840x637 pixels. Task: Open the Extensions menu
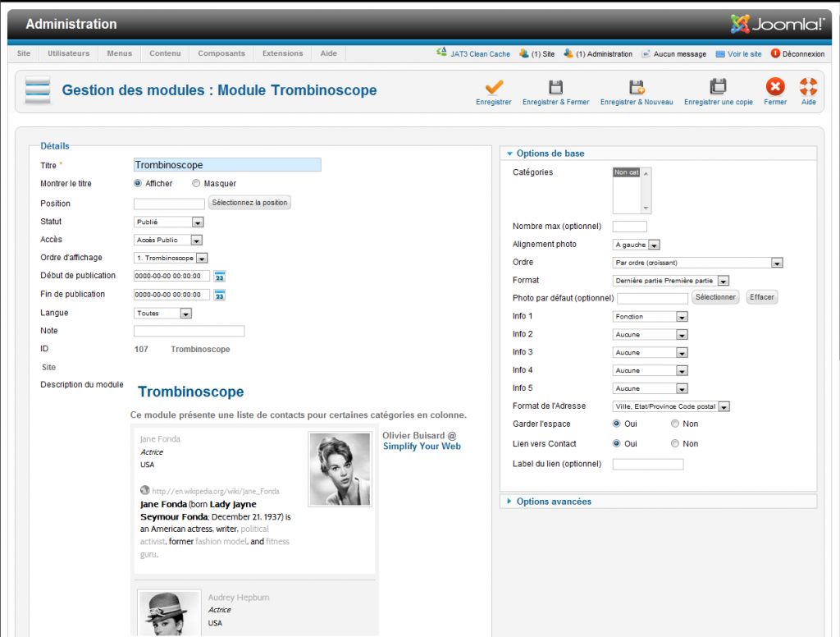(282, 53)
